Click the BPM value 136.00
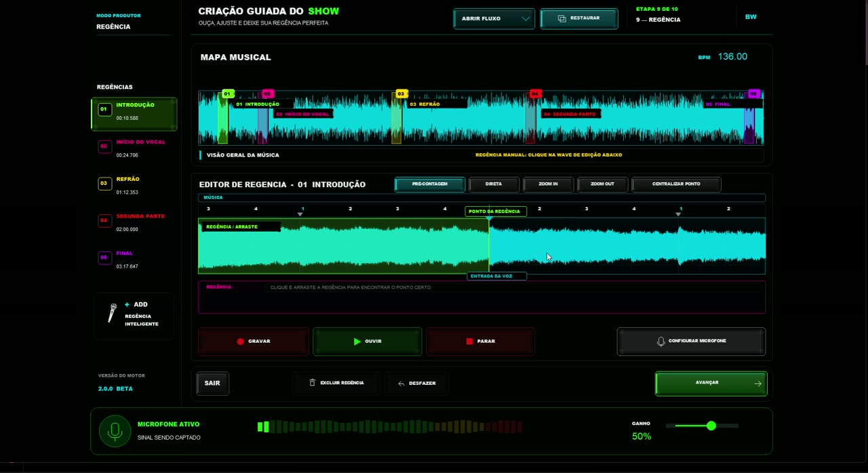 click(x=732, y=57)
